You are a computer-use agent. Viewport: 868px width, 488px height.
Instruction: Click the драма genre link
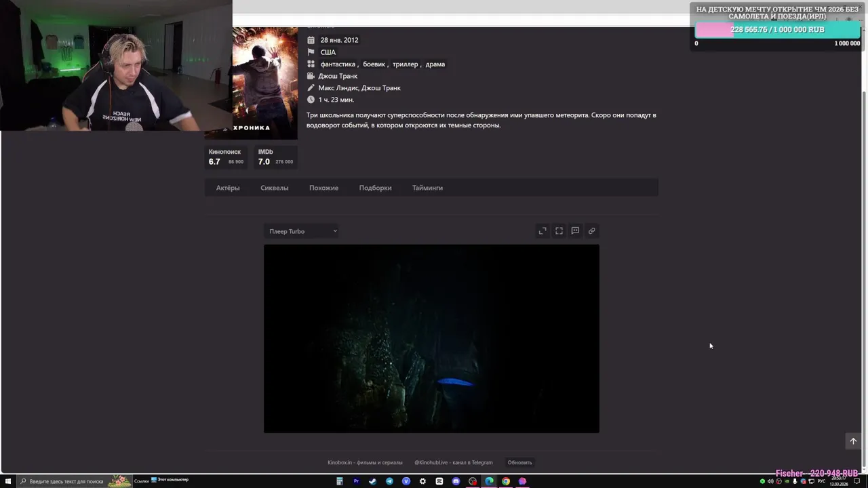pyautogui.click(x=435, y=64)
